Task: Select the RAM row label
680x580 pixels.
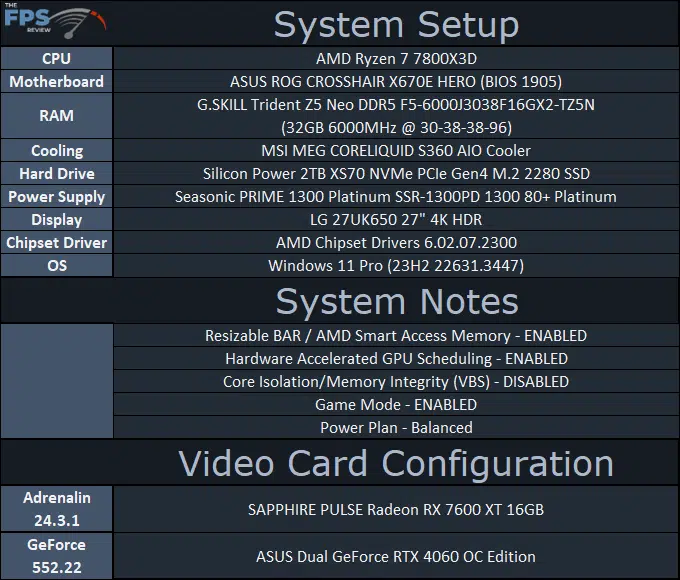Action: pos(56,116)
